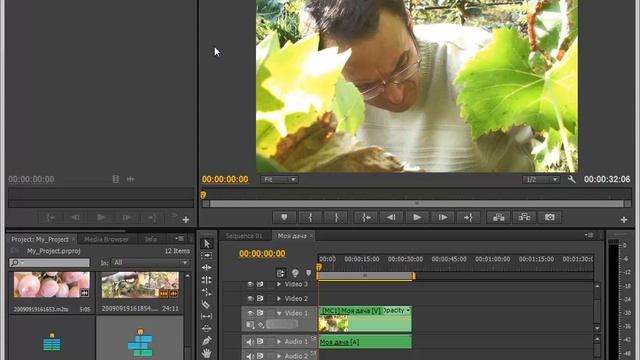Image resolution: width=640 pixels, height=360 pixels.
Task: Mark Out point in Program Monitor
Action: click(x=336, y=218)
